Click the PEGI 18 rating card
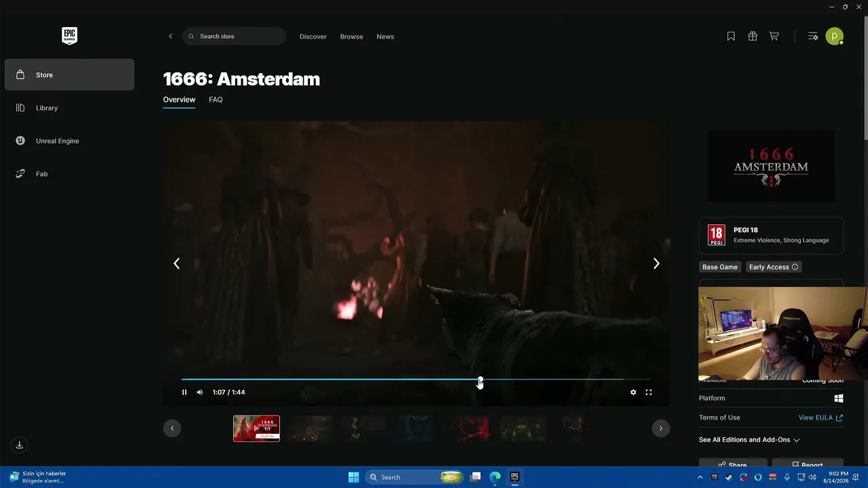The height and width of the screenshot is (488, 868). [771, 235]
